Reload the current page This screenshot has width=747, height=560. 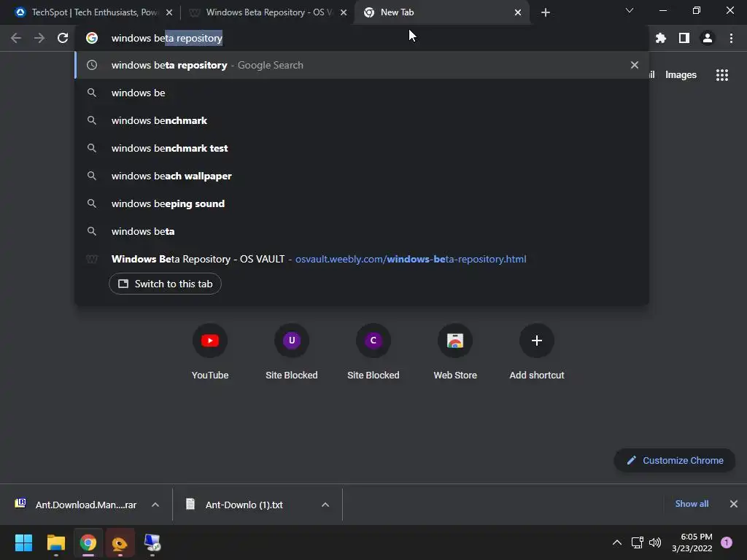point(63,38)
